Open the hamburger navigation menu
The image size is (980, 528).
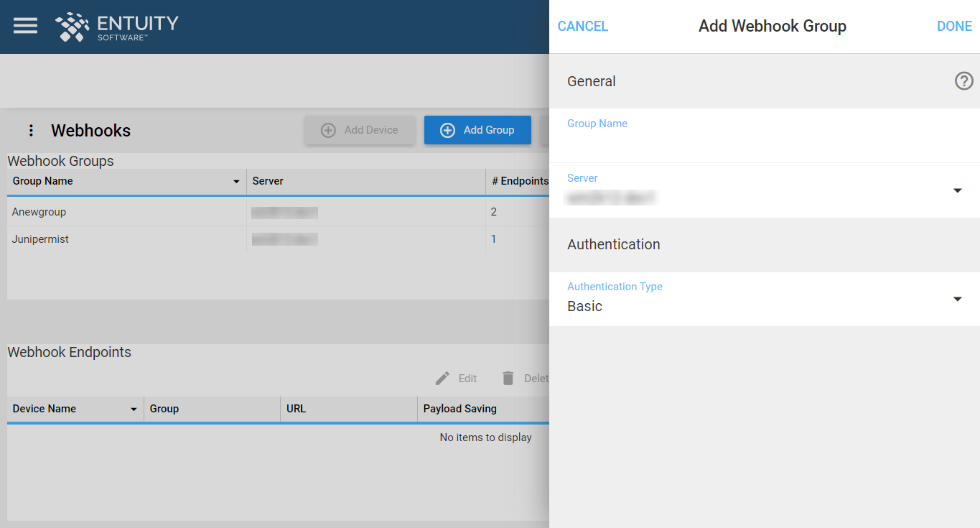25,26
